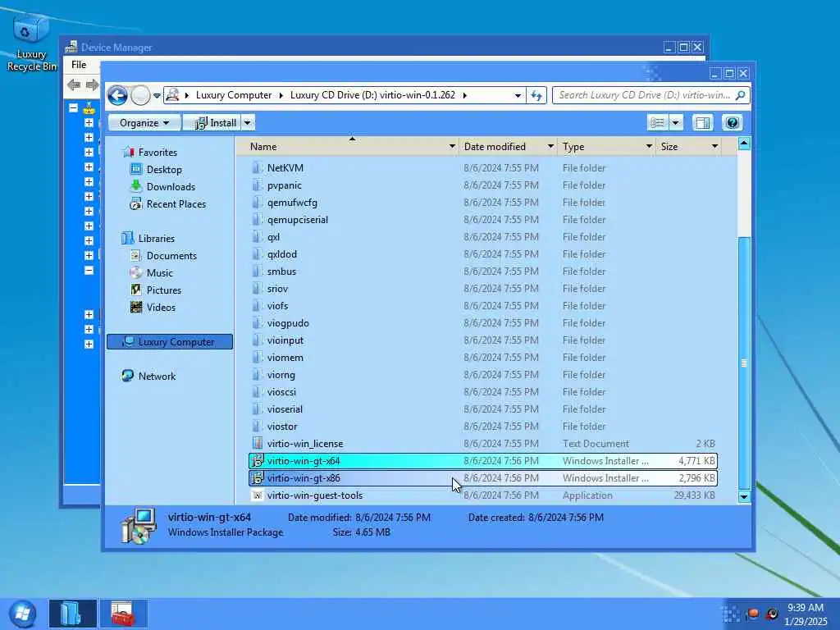Select Favorites in the navigation pane
This screenshot has height=630, width=840.
tap(157, 153)
